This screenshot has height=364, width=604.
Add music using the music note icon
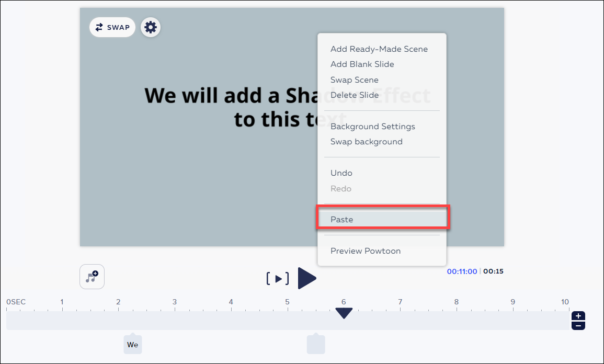(92, 277)
